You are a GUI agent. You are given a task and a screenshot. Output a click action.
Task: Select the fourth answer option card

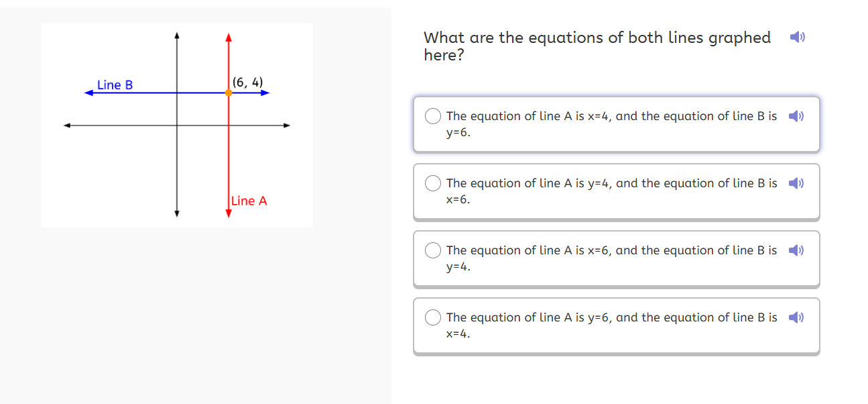(x=617, y=325)
